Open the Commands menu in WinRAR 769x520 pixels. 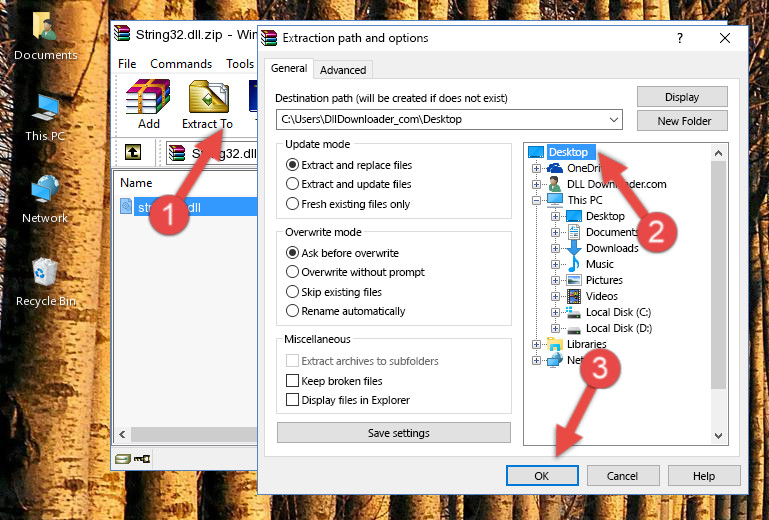coord(181,64)
